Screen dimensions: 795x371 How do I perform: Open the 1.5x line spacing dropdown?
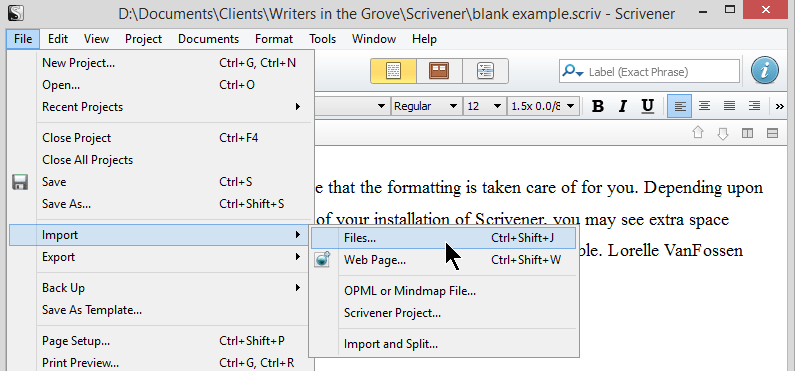(544, 106)
